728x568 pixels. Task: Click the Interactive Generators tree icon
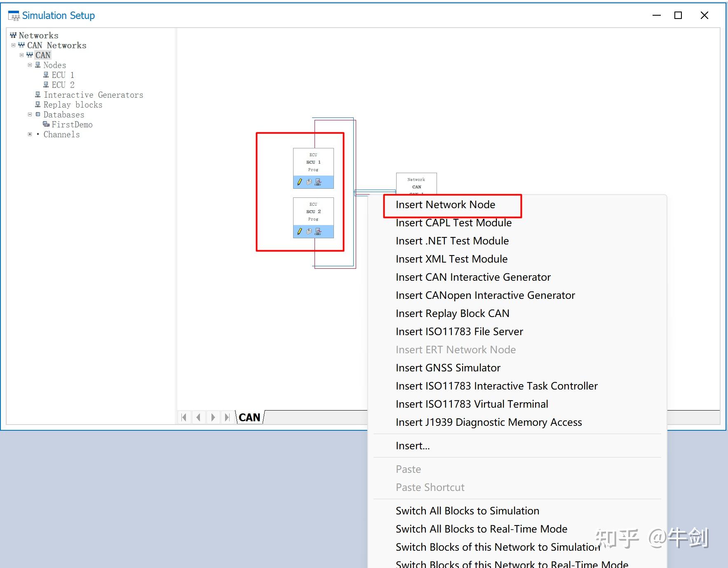pos(38,94)
